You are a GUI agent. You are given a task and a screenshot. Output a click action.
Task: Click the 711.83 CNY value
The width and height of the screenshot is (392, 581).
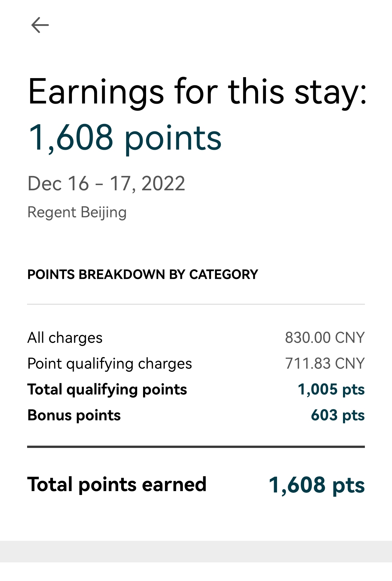(x=325, y=364)
